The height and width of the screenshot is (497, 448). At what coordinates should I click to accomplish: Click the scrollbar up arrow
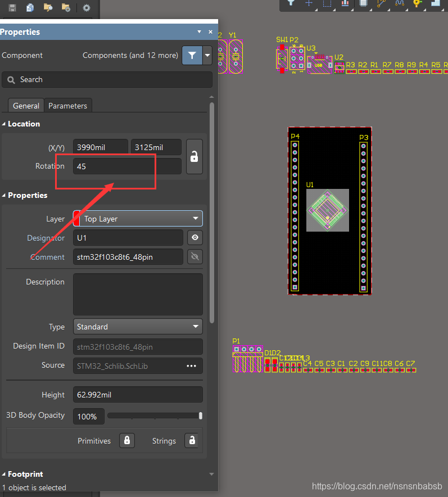[x=212, y=97]
